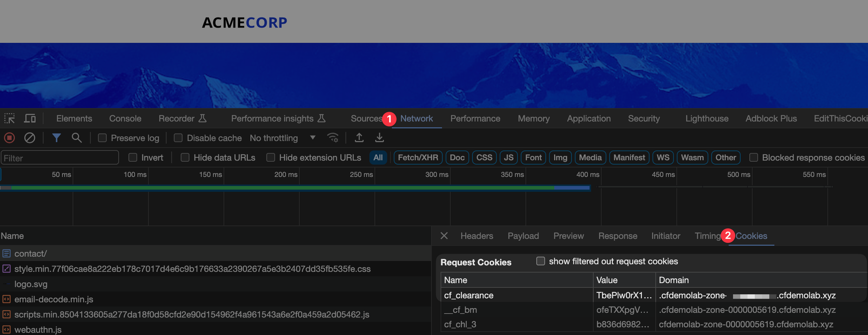868x335 pixels.
Task: Select the scripts.min JS request row
Action: click(x=215, y=314)
